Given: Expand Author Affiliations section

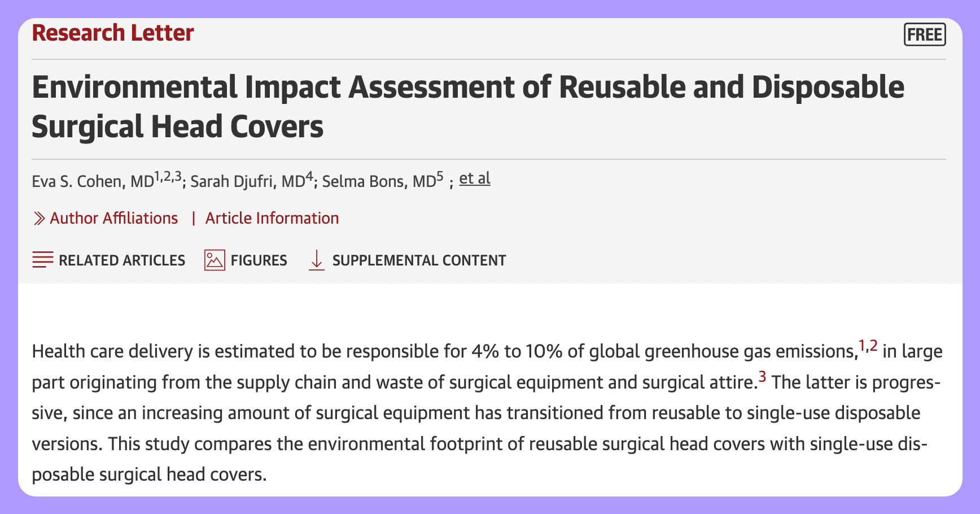Looking at the screenshot, I should click(113, 218).
